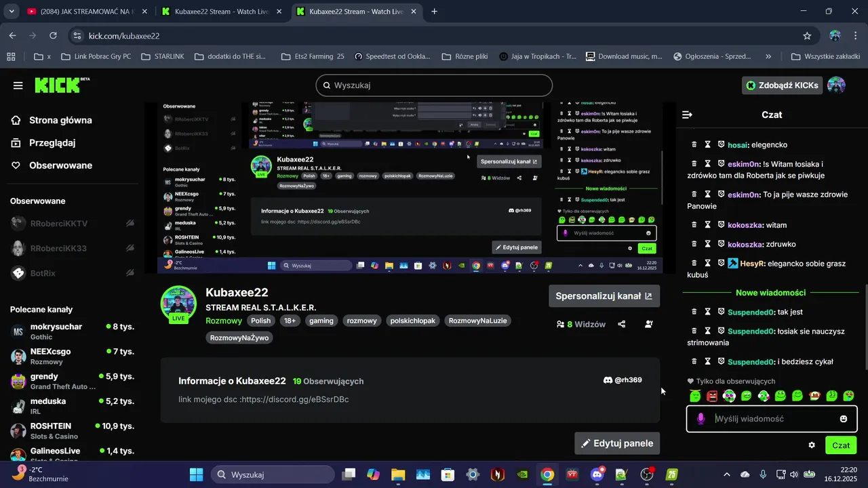Collapse the Czat panel using arrow icon
This screenshot has width=868, height=488.
click(x=687, y=115)
